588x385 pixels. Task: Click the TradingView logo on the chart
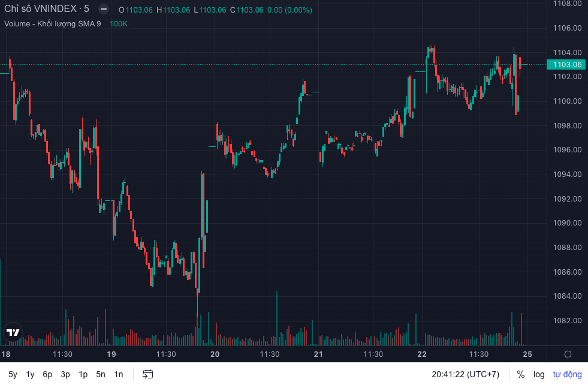coord(13,332)
